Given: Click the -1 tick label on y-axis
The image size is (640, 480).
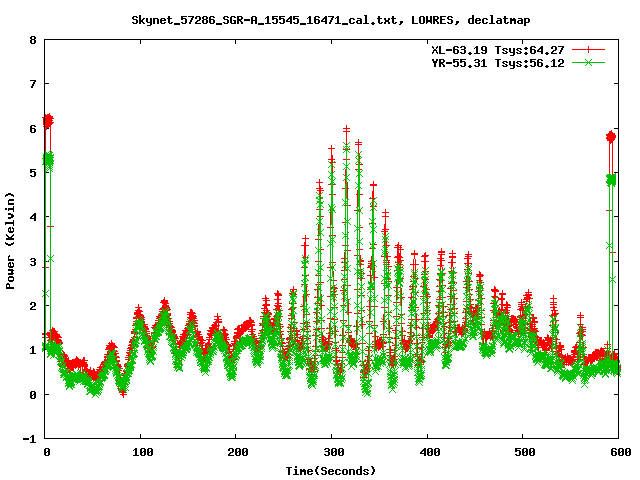Looking at the screenshot, I should pyautogui.click(x=30, y=439).
